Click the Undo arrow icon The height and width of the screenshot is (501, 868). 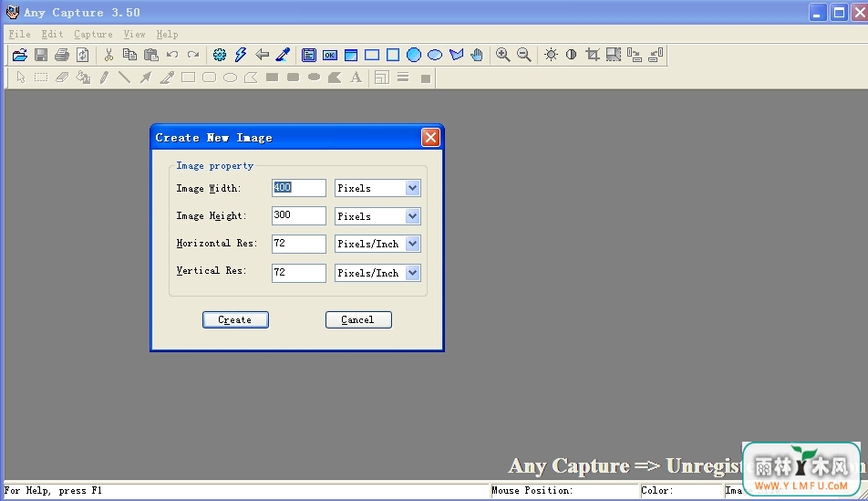click(x=172, y=55)
